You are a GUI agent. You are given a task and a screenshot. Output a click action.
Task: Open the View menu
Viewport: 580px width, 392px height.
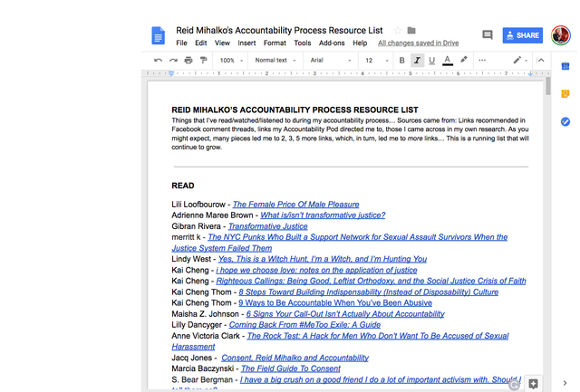(222, 43)
